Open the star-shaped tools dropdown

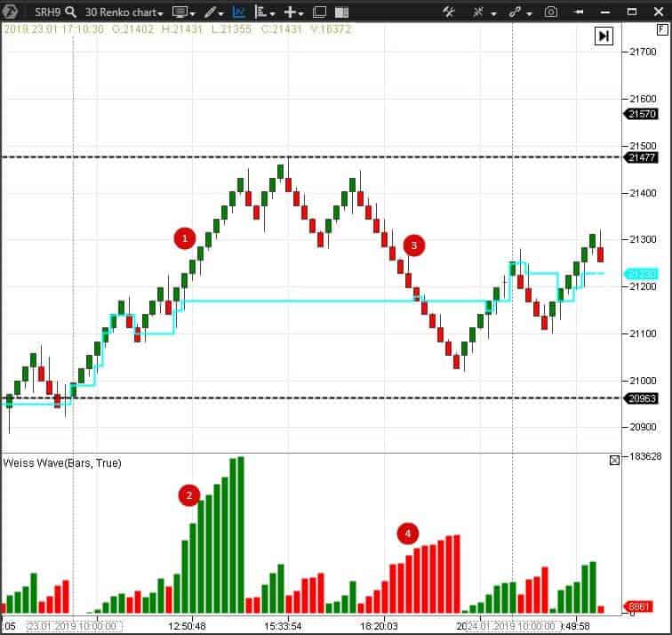click(484, 12)
